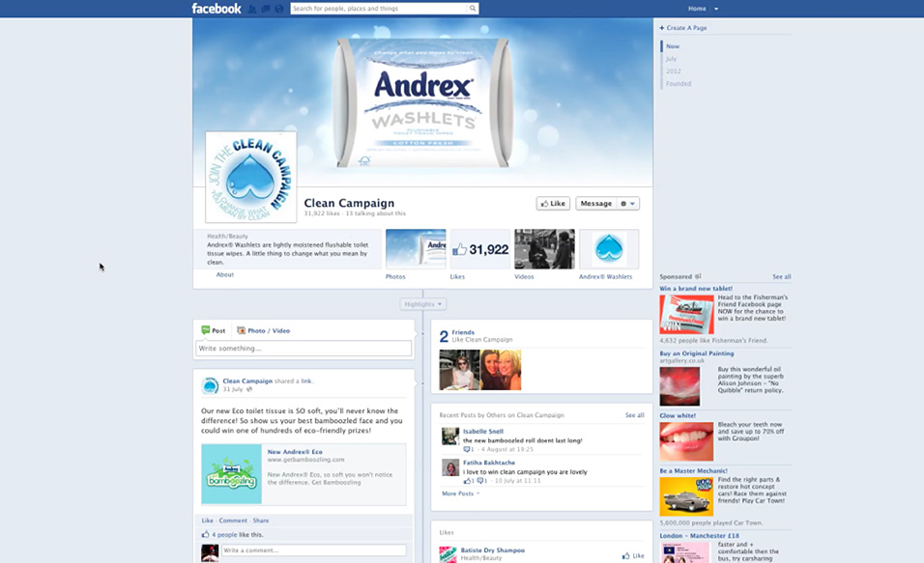Open London – Manchester £18 ad

[x=699, y=535]
